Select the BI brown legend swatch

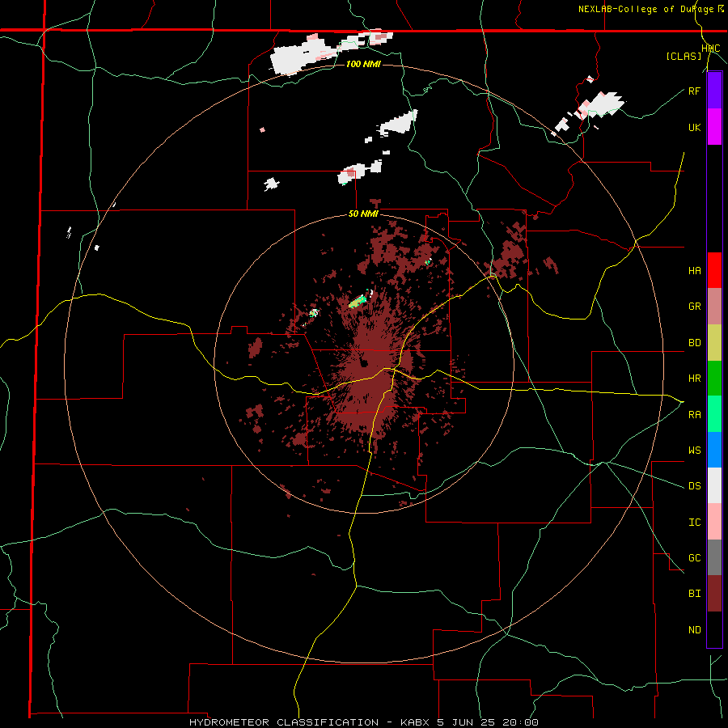click(x=714, y=594)
